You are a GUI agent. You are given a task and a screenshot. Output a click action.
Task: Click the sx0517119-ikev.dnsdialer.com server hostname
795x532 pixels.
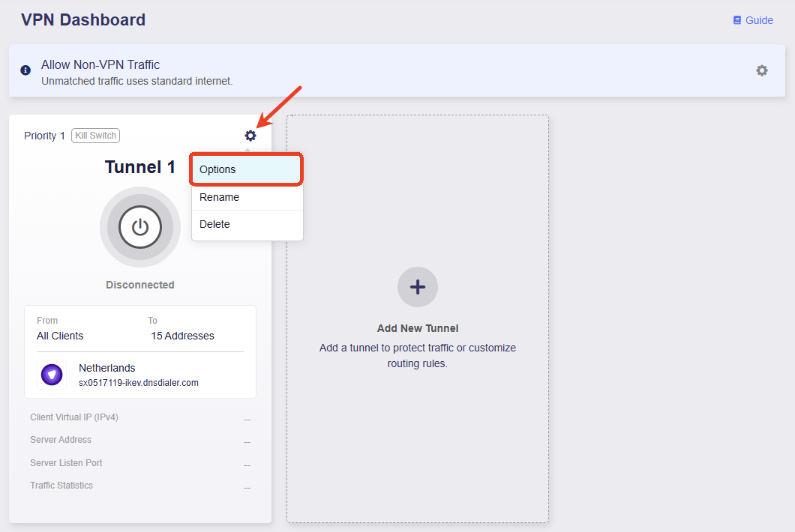pos(138,382)
